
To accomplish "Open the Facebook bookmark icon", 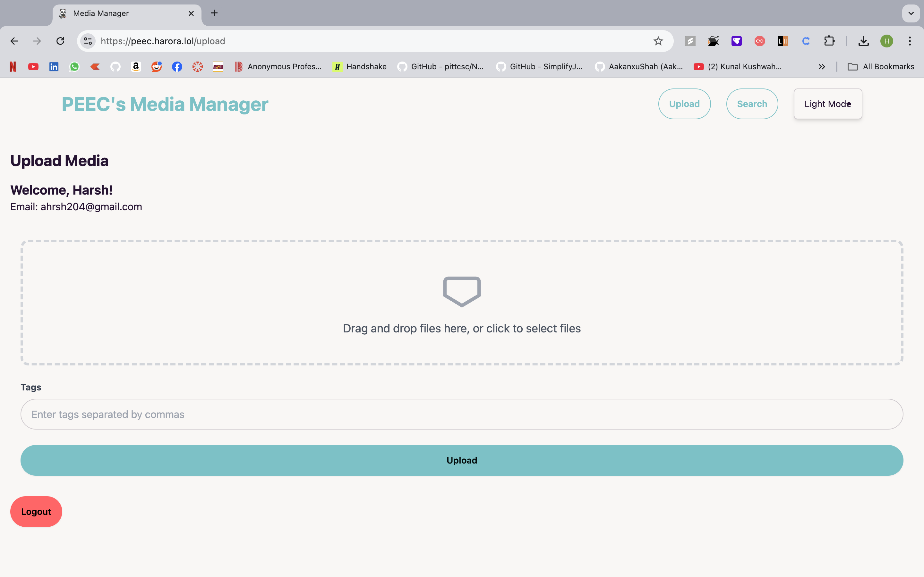I will tap(177, 66).
